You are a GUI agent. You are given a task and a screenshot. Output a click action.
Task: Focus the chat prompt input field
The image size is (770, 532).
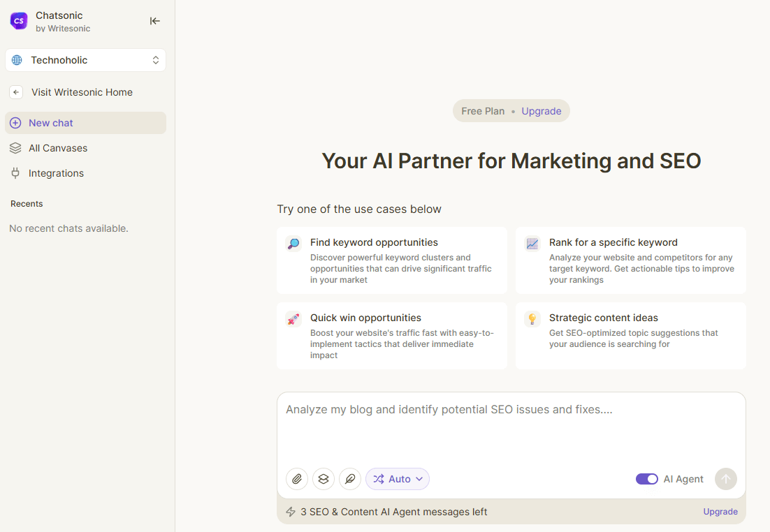(x=511, y=427)
